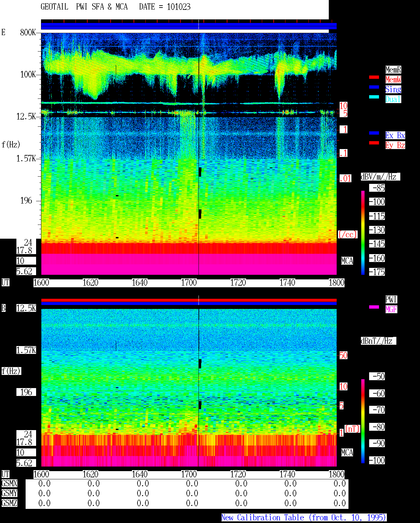Viewport: 420px width, 523px height.
Task: Click the red [nT] field unit label
Action: [352, 429]
